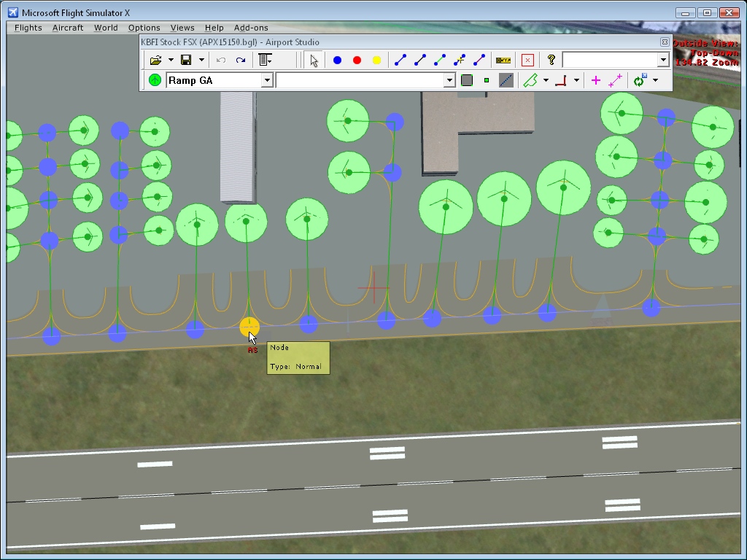Open the Ramp GA dropdown
The image size is (747, 560).
(267, 80)
